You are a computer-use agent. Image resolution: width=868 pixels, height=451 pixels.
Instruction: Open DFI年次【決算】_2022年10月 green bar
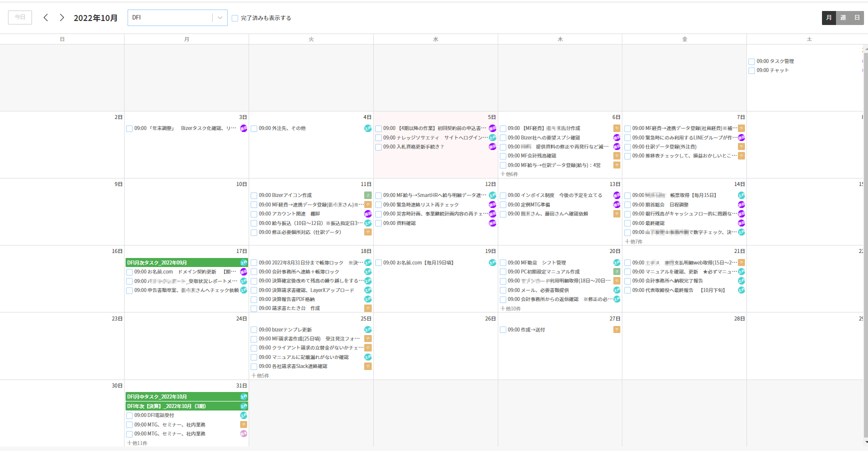point(183,406)
